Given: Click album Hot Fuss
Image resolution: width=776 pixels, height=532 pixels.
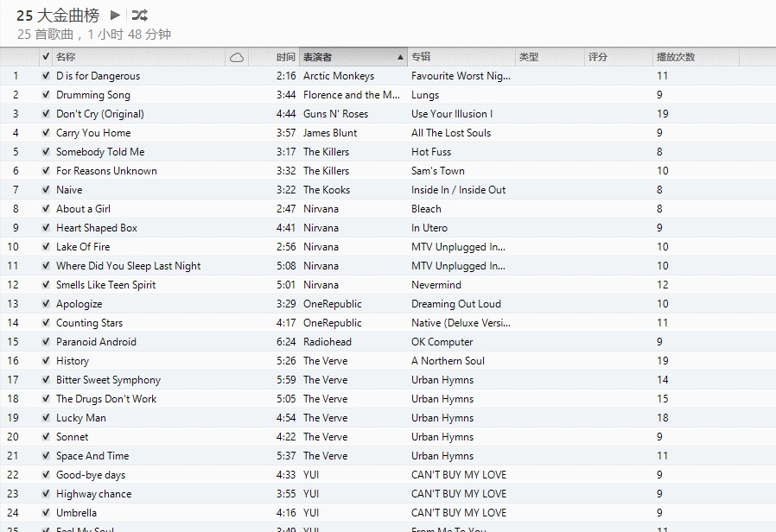Looking at the screenshot, I should [431, 152].
